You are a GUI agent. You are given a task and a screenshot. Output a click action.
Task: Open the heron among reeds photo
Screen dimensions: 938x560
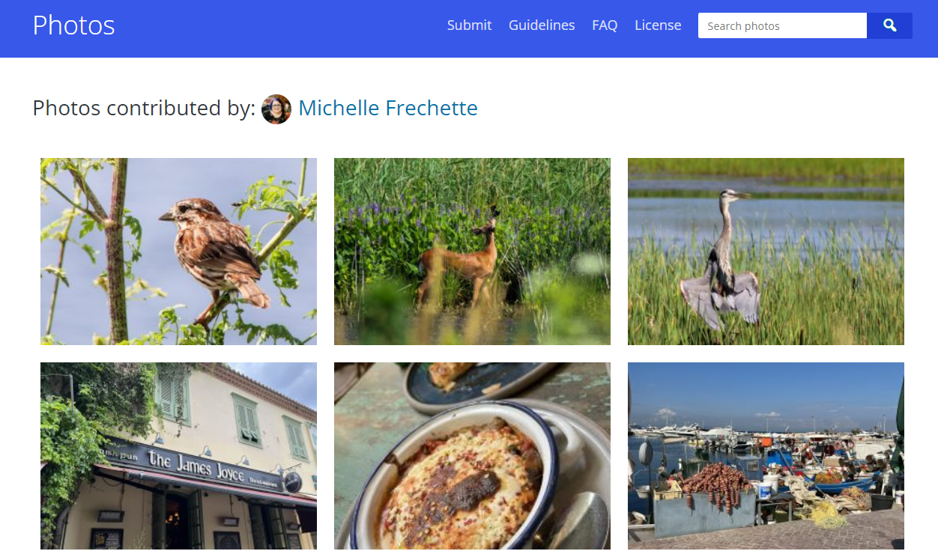[x=765, y=251]
